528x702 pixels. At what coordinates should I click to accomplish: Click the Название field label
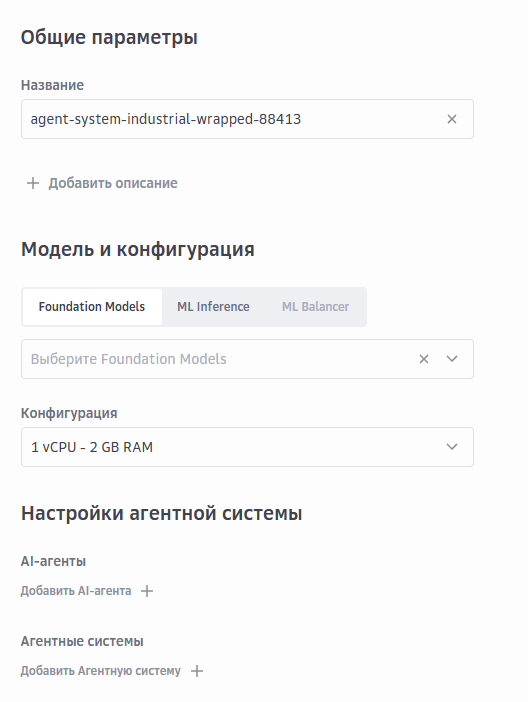click(52, 85)
